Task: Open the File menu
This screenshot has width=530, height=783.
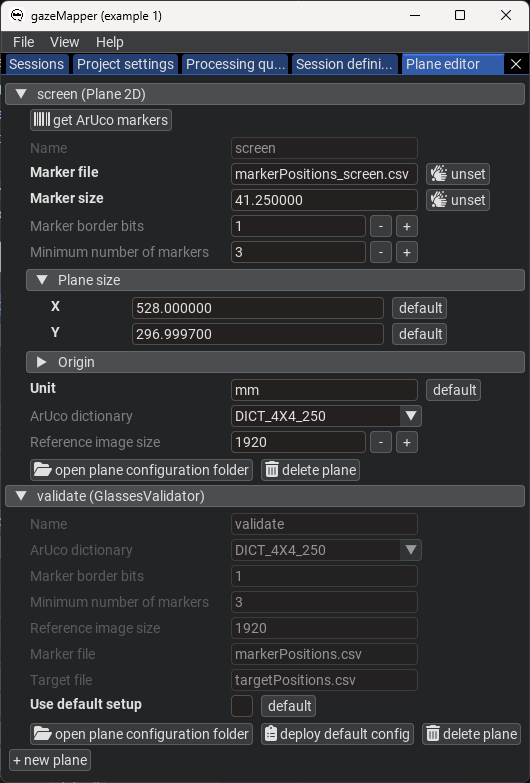Action: [23, 42]
